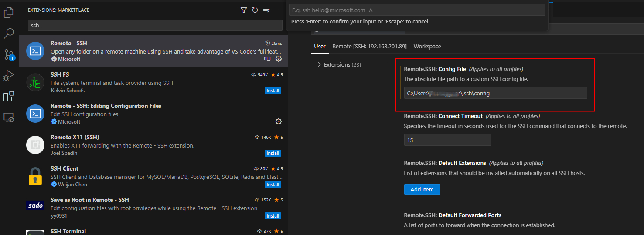Switch to the User settings tab
This screenshot has width=644, height=235.
pyautogui.click(x=320, y=46)
